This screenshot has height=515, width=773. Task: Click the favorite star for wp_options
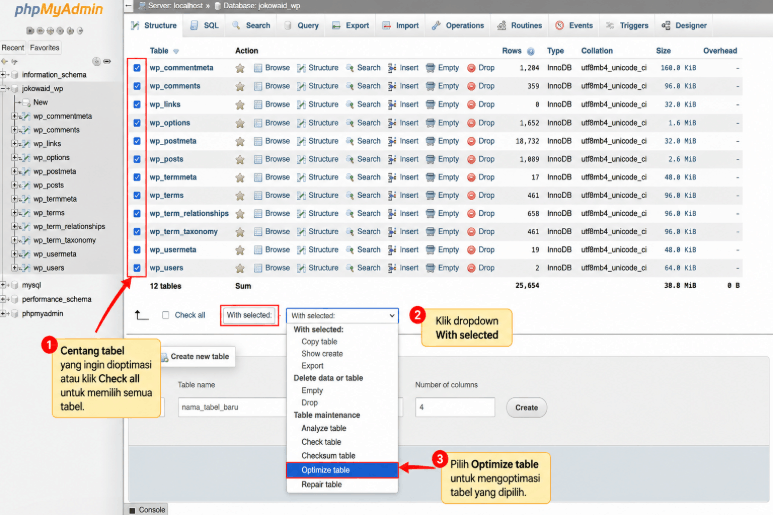coord(240,123)
